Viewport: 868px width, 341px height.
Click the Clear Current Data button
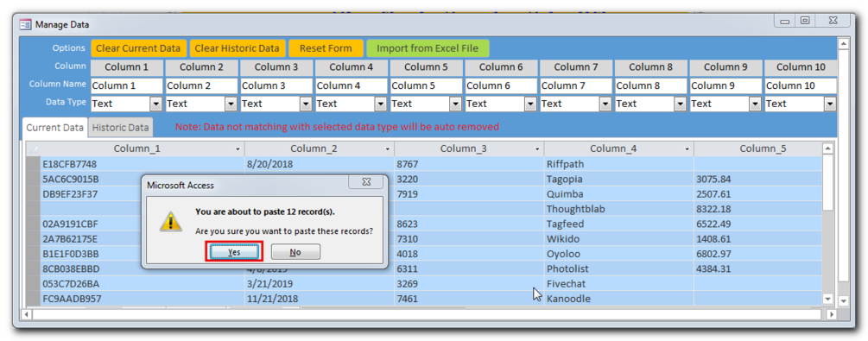138,48
